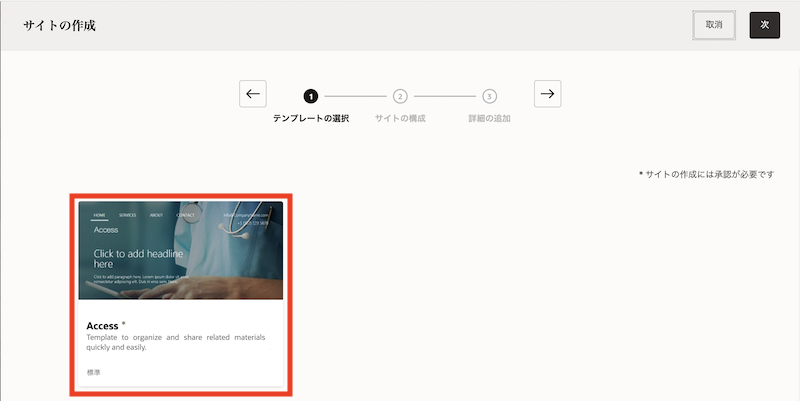
Task: Click the left arrow previous-step icon
Action: [253, 94]
